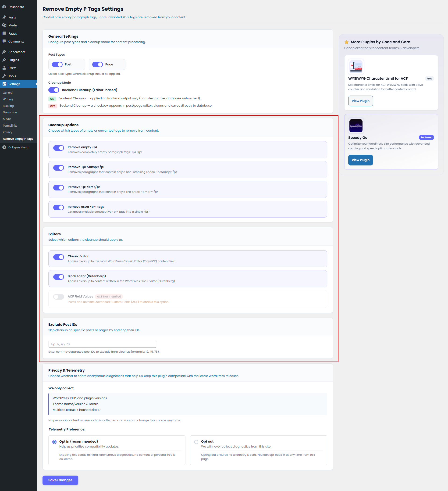Click the Dashboard gauge icon
448x491 pixels.
(x=4, y=7)
